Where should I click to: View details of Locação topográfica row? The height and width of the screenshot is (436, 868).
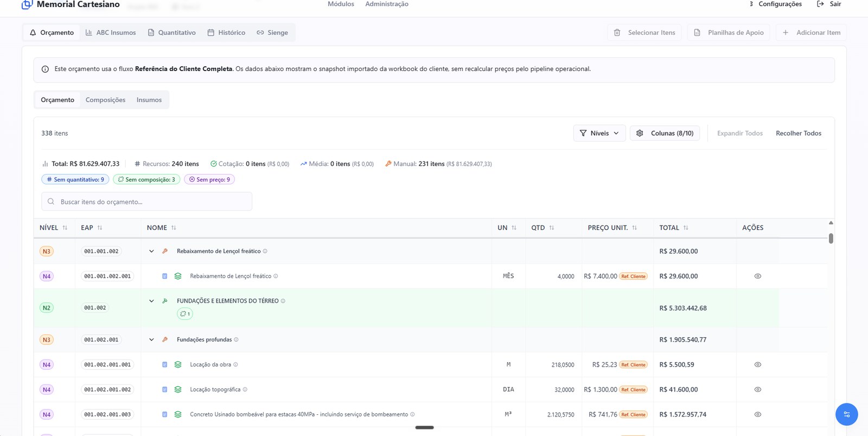coord(758,389)
